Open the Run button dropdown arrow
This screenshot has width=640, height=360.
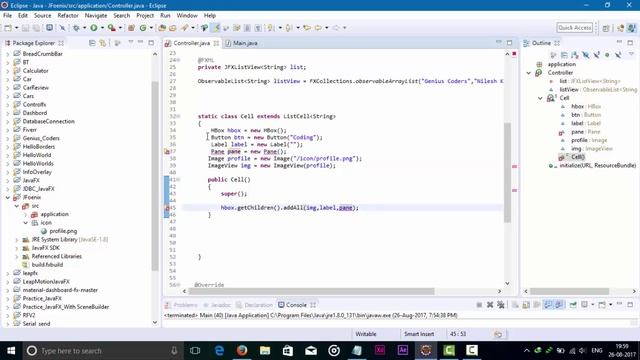(x=102, y=28)
